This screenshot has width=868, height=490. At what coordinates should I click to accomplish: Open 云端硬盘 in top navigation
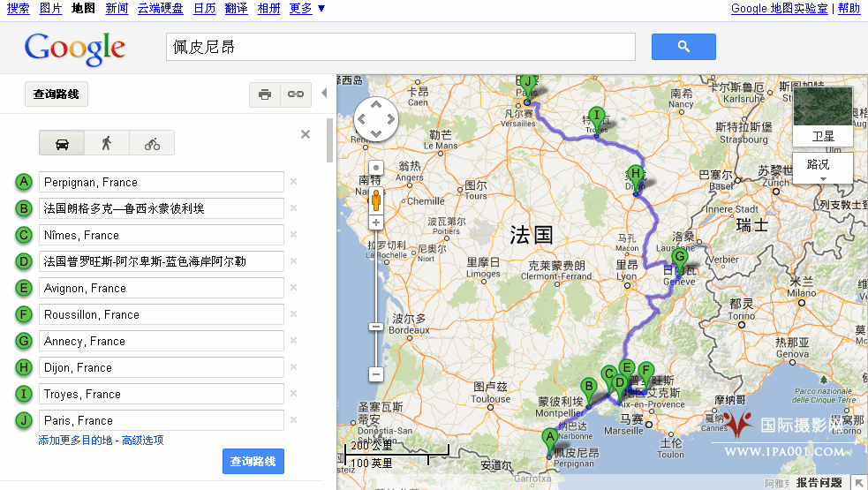point(160,8)
